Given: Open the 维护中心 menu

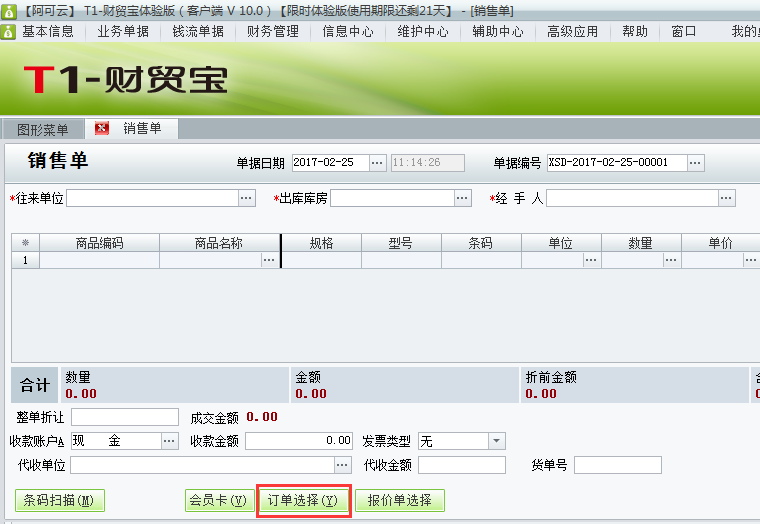Looking at the screenshot, I should point(423,32).
